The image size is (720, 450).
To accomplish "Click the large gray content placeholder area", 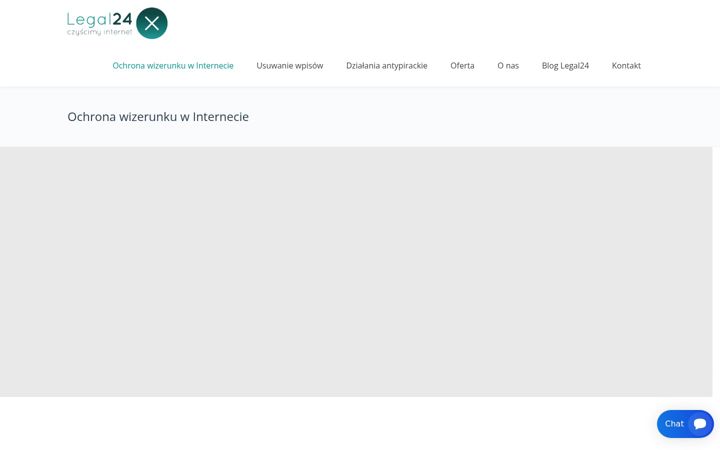I will (356, 272).
